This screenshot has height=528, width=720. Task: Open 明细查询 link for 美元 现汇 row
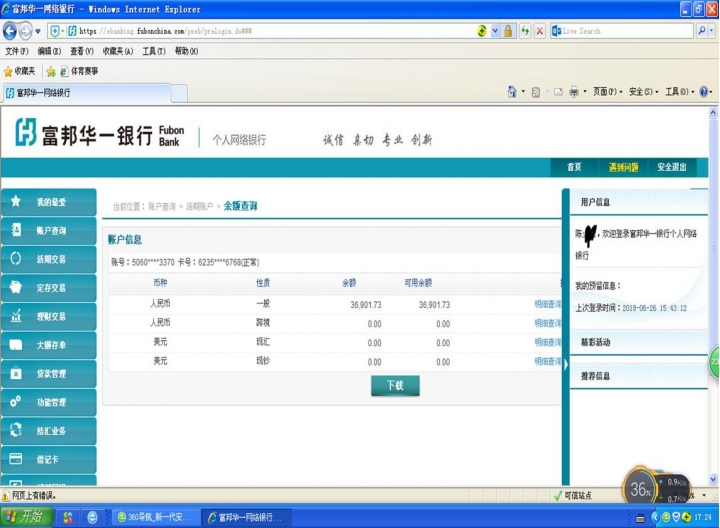click(x=548, y=343)
